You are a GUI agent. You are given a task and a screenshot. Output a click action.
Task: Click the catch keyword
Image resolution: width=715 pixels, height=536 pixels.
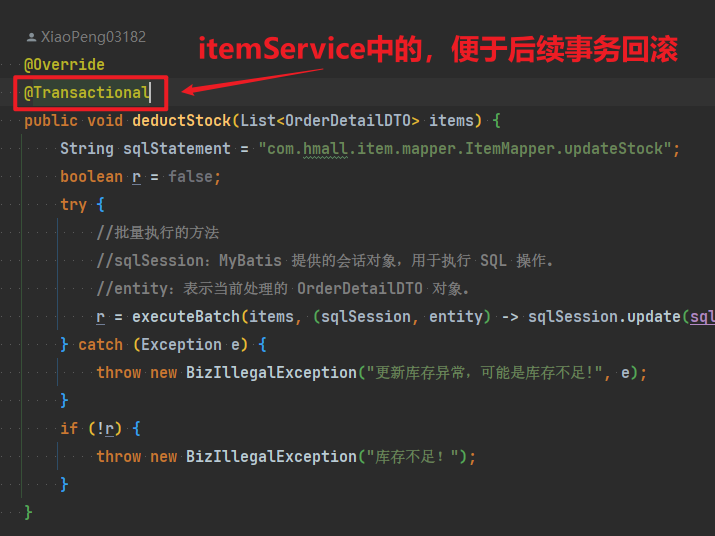[100, 345]
